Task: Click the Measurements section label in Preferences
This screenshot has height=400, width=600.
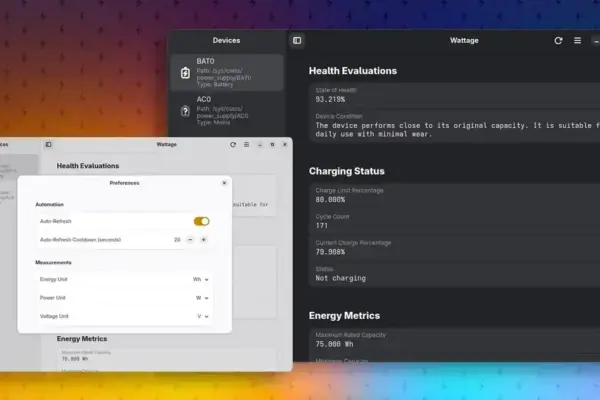Action: 53,263
